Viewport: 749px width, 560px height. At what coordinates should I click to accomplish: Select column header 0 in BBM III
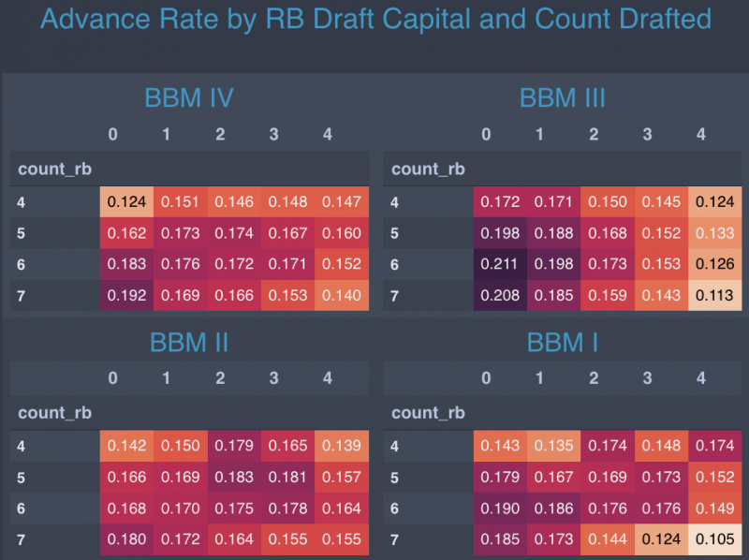(486, 135)
